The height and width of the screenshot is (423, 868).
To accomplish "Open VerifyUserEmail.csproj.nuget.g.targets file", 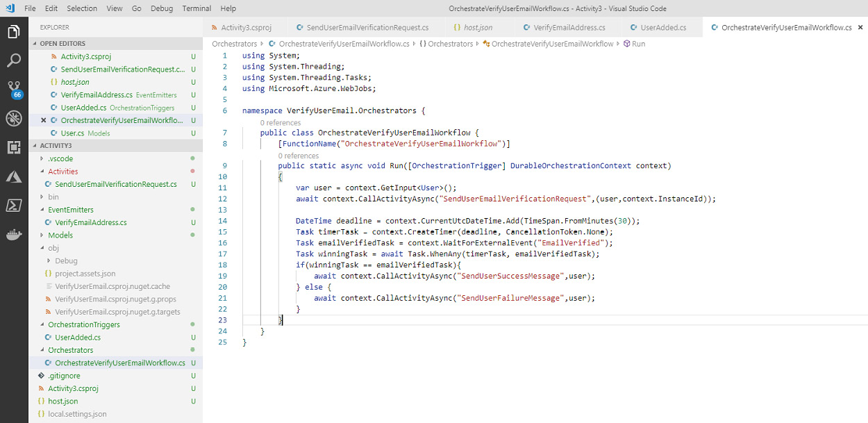I will coord(116,312).
